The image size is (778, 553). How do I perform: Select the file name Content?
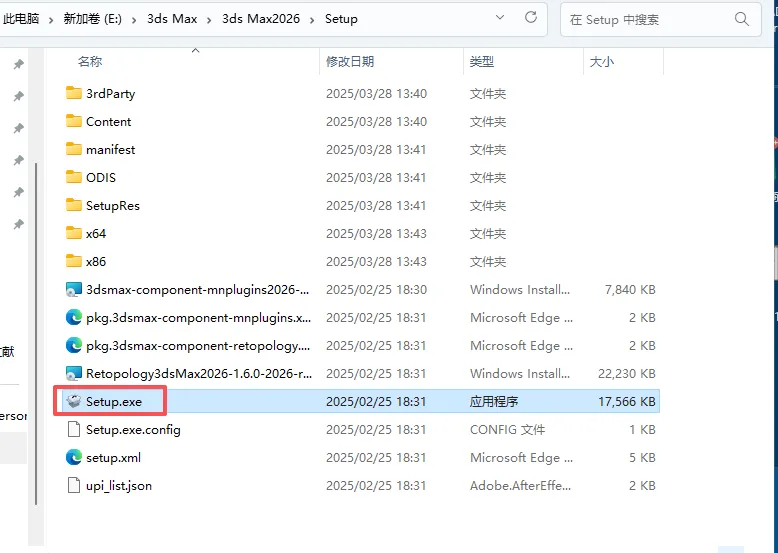(109, 122)
